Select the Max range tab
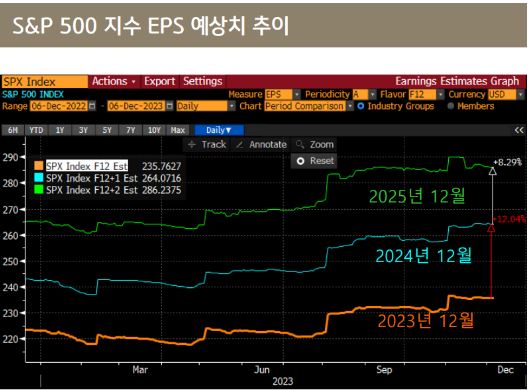Viewport: 529px width, 390px height. pyautogui.click(x=178, y=130)
